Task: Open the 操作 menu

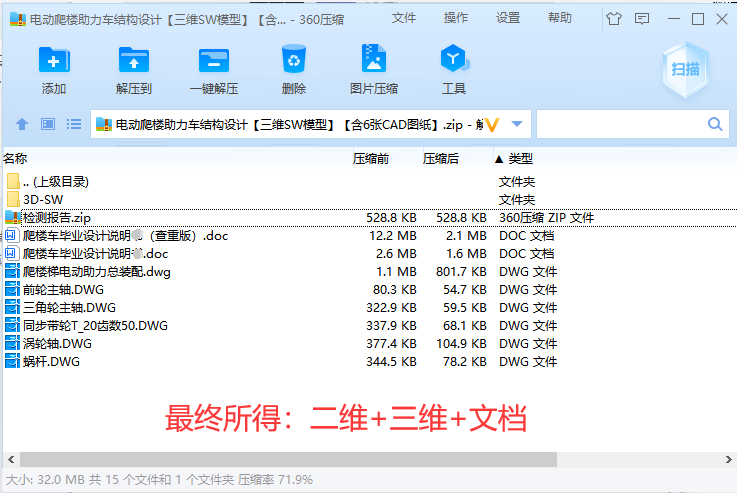Action: point(456,18)
